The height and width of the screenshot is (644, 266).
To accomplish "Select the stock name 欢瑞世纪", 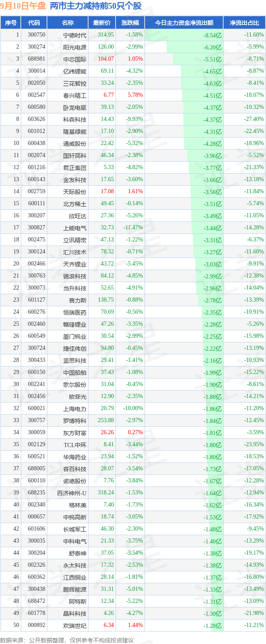I will pos(75,626).
